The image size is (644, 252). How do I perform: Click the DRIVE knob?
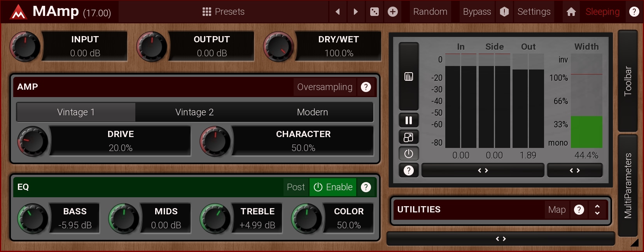click(x=33, y=141)
